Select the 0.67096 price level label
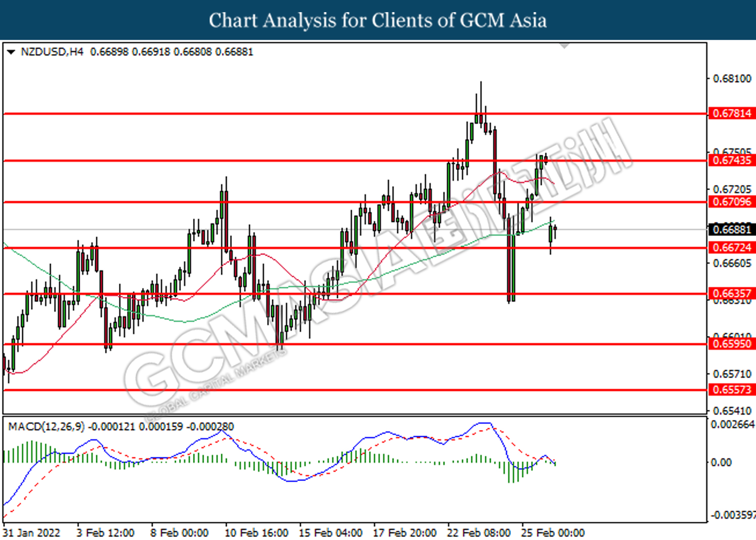Screen dimensions: 756x540 732,202
